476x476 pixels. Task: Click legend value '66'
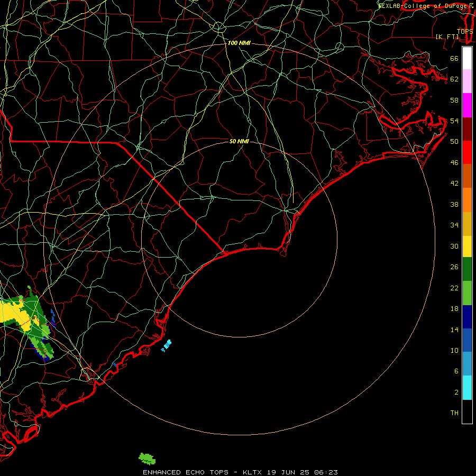pos(454,58)
